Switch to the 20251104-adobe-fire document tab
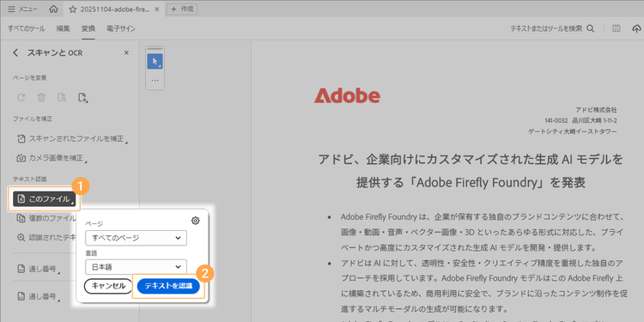Image resolution: width=644 pixels, height=322 pixels. click(114, 9)
